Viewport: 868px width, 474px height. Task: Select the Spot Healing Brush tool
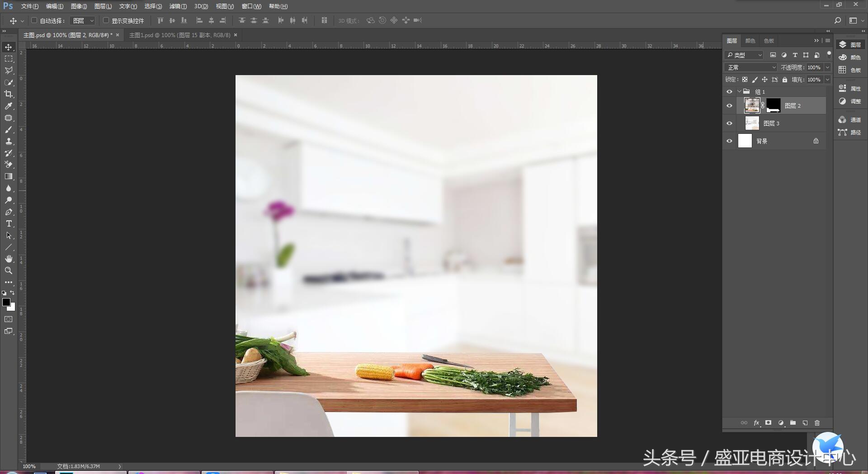coord(9,118)
